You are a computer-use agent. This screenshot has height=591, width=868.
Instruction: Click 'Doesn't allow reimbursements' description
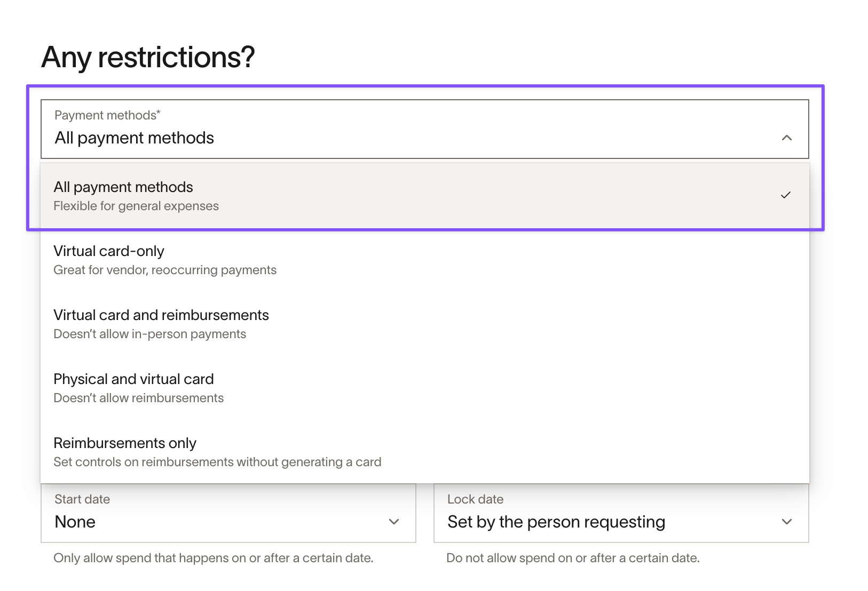[139, 398]
